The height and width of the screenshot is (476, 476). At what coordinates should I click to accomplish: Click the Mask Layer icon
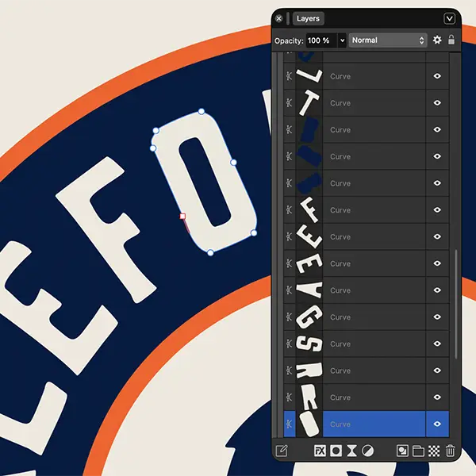[x=336, y=451]
